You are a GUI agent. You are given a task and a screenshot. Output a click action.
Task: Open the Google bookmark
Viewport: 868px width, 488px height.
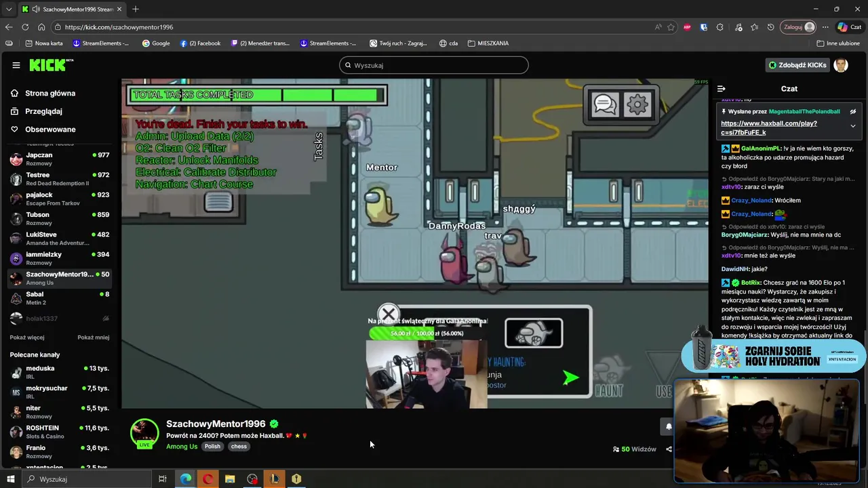tap(156, 43)
